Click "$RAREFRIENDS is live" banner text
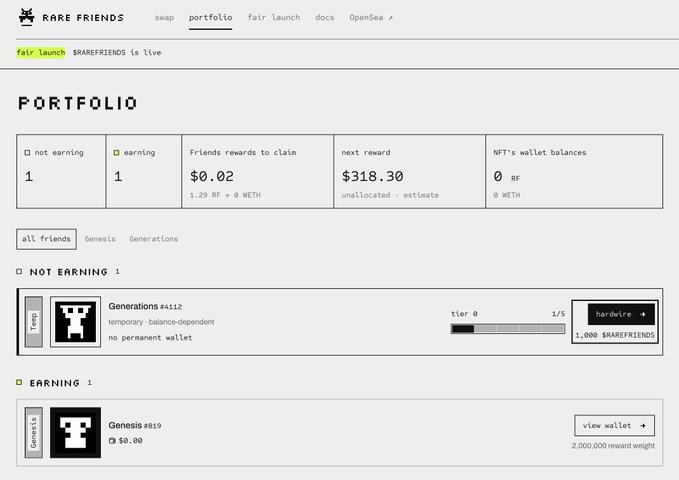 pyautogui.click(x=117, y=52)
